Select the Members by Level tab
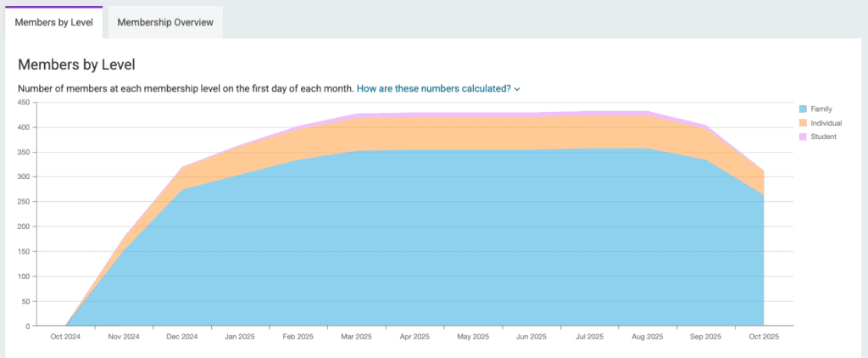Screen dimensions: 868x358 (x=54, y=22)
